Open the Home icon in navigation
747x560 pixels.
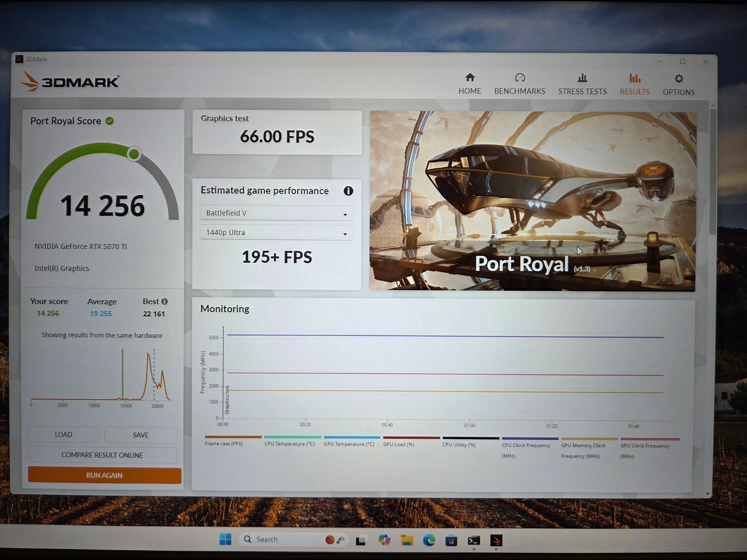click(470, 78)
